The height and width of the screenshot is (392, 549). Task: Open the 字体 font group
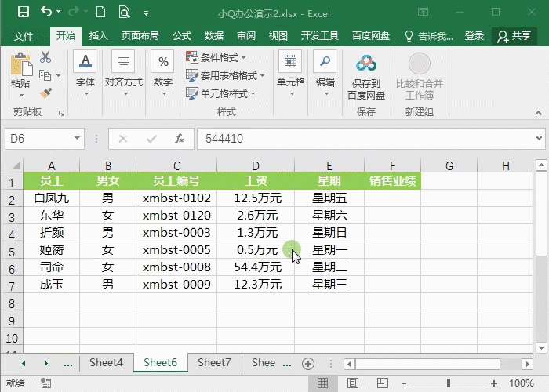point(85,74)
